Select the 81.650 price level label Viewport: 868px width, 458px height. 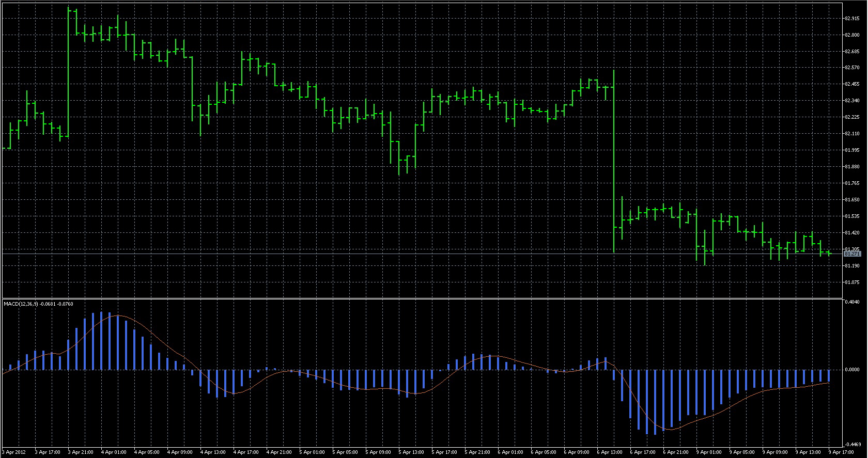(852, 200)
